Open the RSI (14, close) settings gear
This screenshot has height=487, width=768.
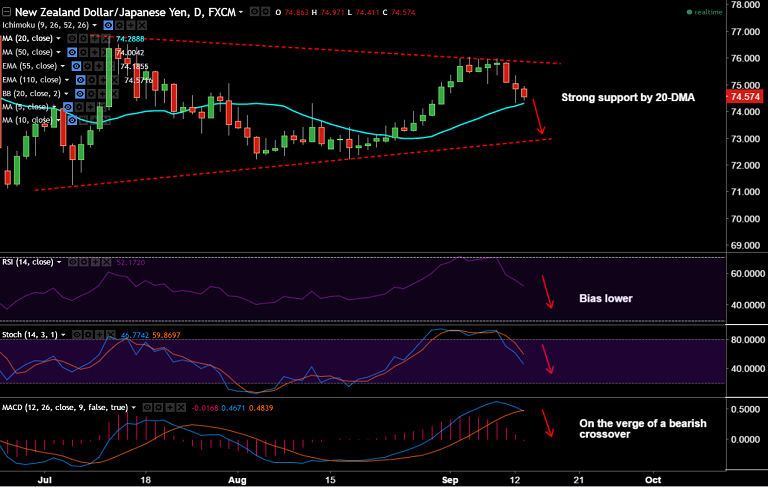coord(84,262)
